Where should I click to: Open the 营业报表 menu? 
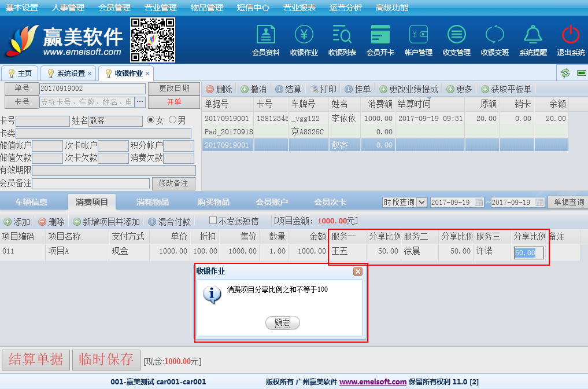click(x=299, y=8)
